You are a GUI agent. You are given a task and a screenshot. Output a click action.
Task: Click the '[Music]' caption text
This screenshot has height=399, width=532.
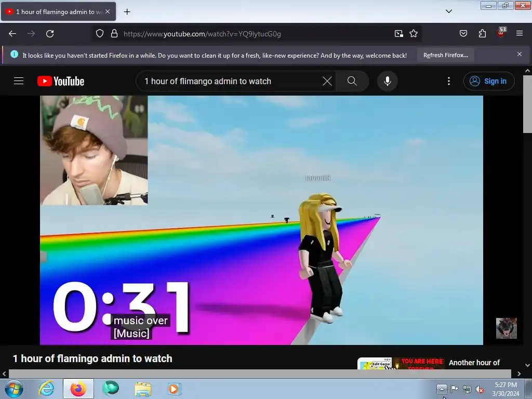pyautogui.click(x=131, y=333)
